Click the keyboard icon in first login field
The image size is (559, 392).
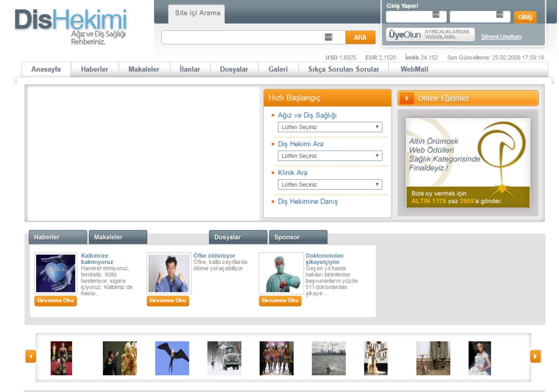[x=436, y=15]
